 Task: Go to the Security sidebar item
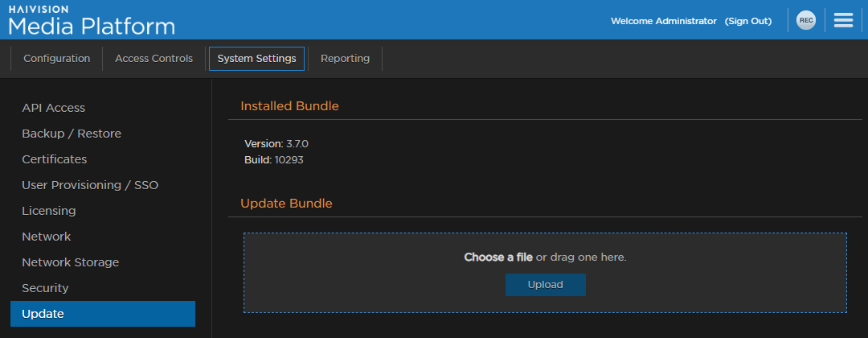(45, 288)
